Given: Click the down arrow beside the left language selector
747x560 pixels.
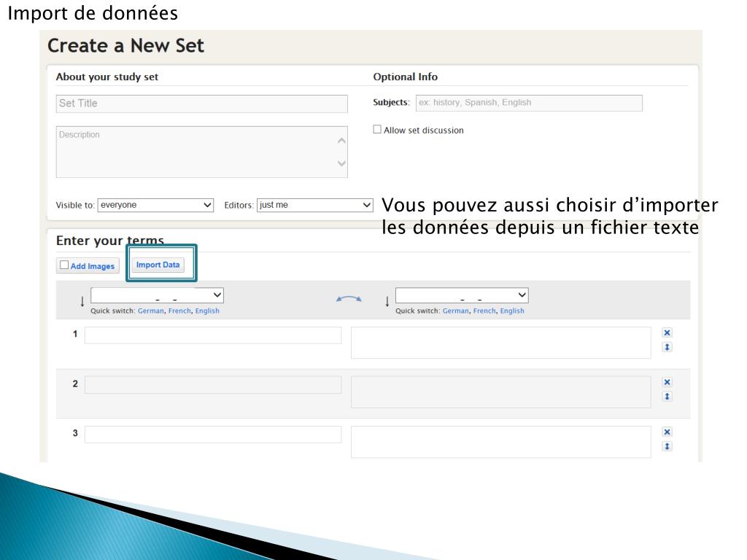Looking at the screenshot, I should pyautogui.click(x=82, y=301).
